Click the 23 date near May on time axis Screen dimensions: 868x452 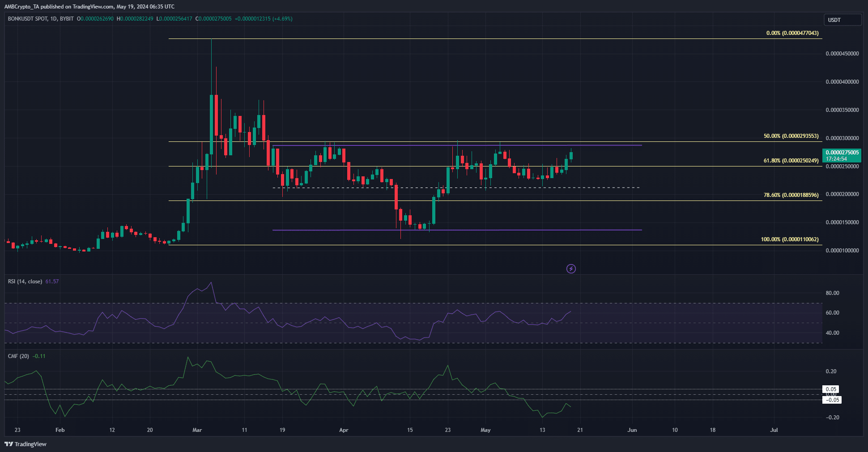[448, 430]
